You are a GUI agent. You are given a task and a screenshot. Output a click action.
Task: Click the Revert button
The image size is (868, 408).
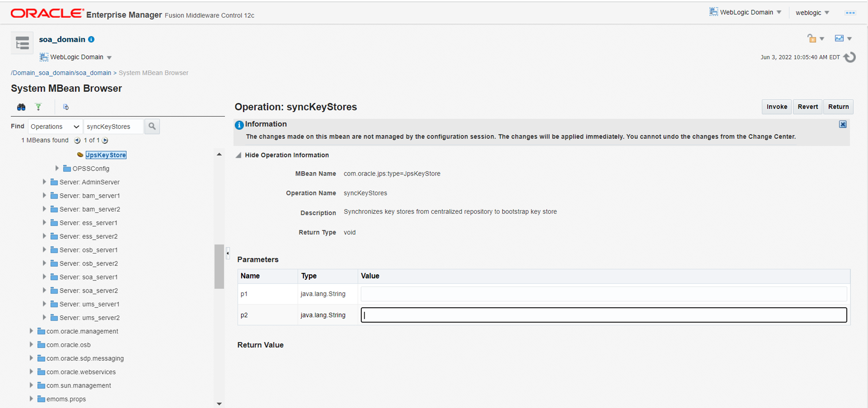point(807,107)
